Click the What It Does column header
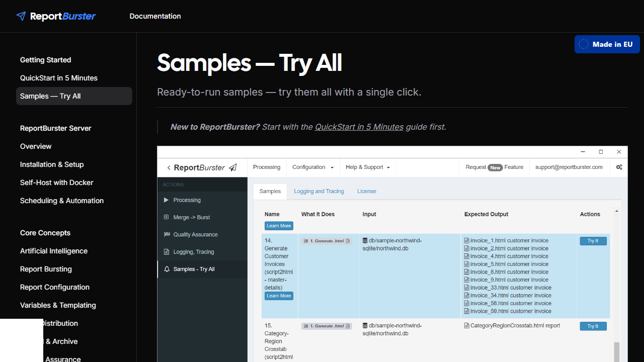 point(318,214)
